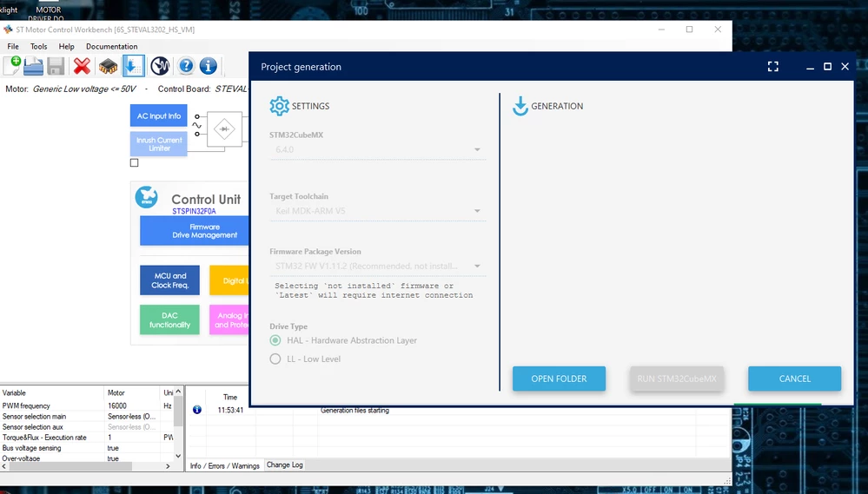
Task: Click the New Project toolbar icon
Action: [x=11, y=66]
